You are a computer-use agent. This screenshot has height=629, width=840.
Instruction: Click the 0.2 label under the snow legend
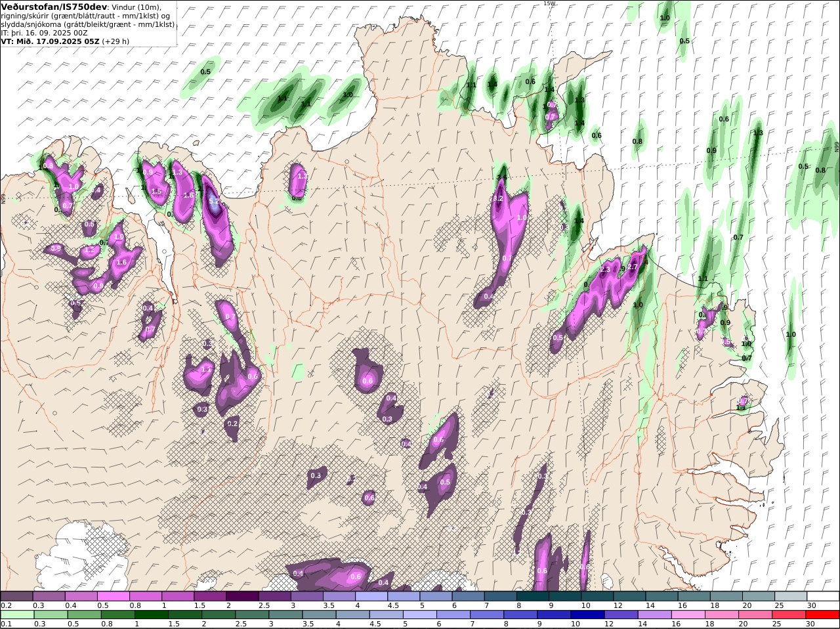click(6, 605)
